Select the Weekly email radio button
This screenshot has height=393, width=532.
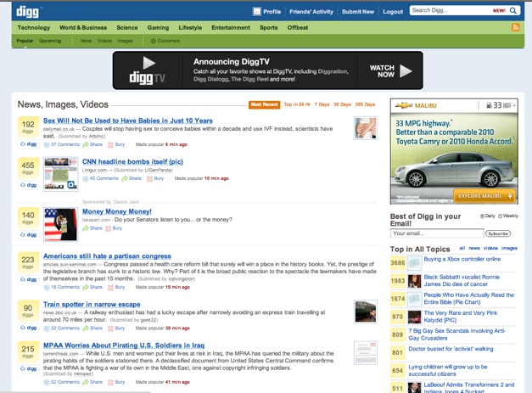pyautogui.click(x=500, y=216)
